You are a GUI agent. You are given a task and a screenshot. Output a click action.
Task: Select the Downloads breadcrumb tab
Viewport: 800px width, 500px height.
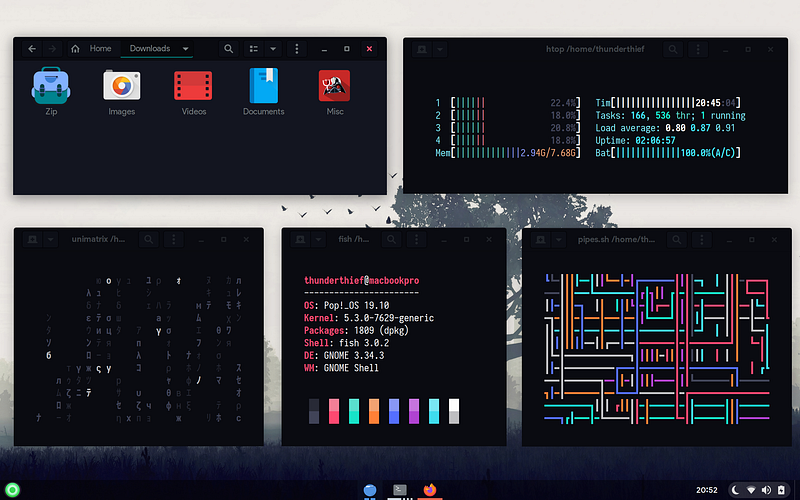point(150,48)
